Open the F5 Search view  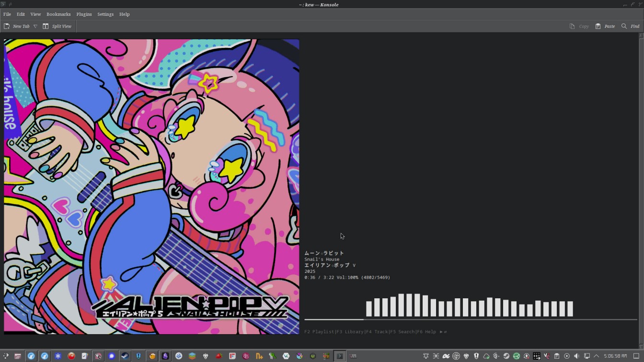coord(402,332)
